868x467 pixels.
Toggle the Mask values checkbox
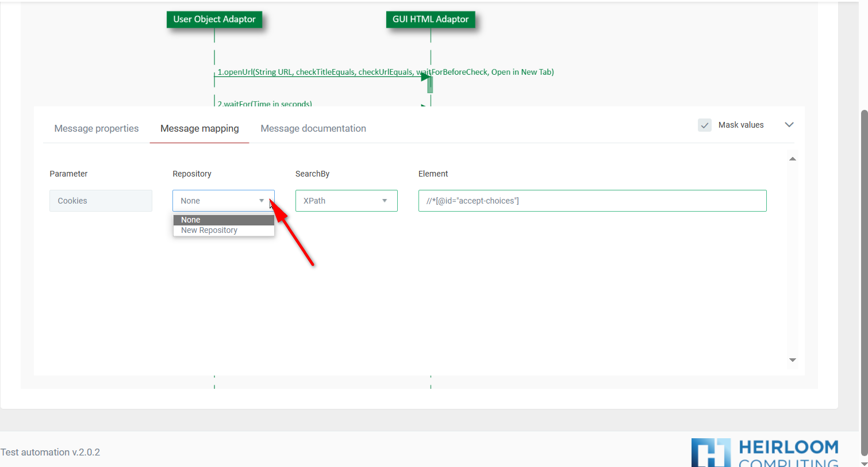click(x=704, y=125)
